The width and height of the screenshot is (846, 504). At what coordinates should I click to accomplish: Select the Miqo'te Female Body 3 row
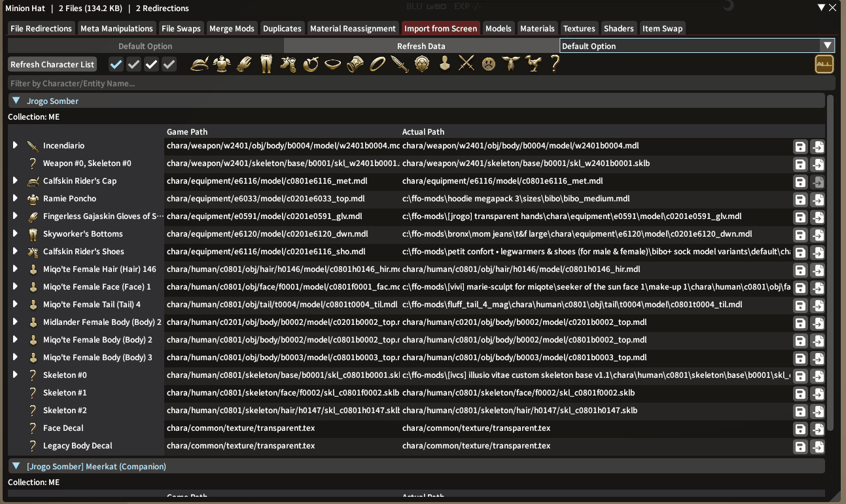click(97, 357)
